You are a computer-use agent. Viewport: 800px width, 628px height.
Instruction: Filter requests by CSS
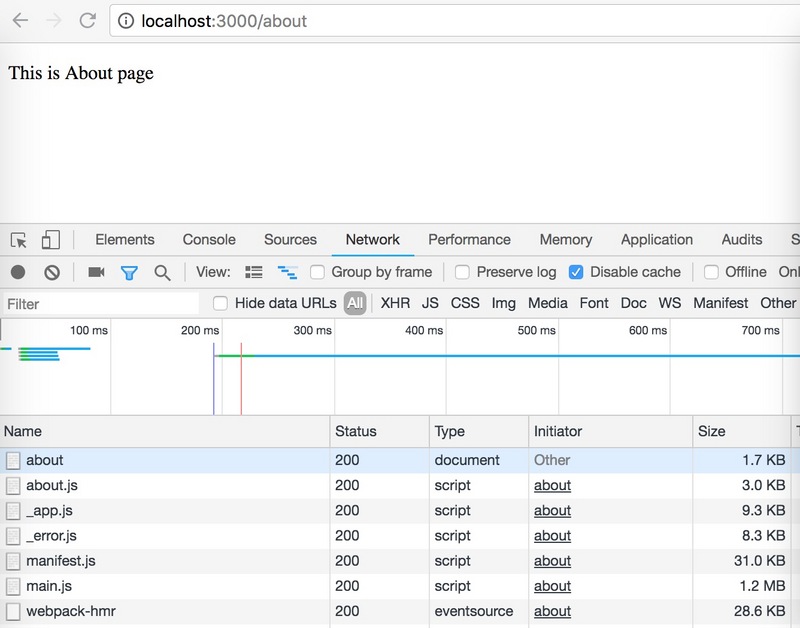(465, 303)
